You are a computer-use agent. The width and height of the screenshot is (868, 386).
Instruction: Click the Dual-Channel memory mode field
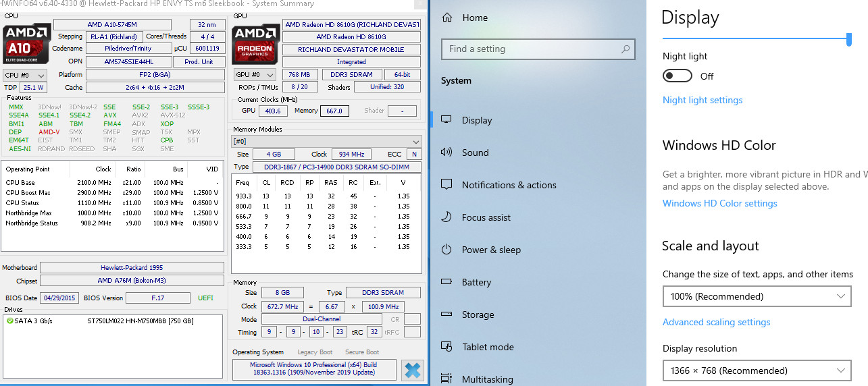click(322, 319)
